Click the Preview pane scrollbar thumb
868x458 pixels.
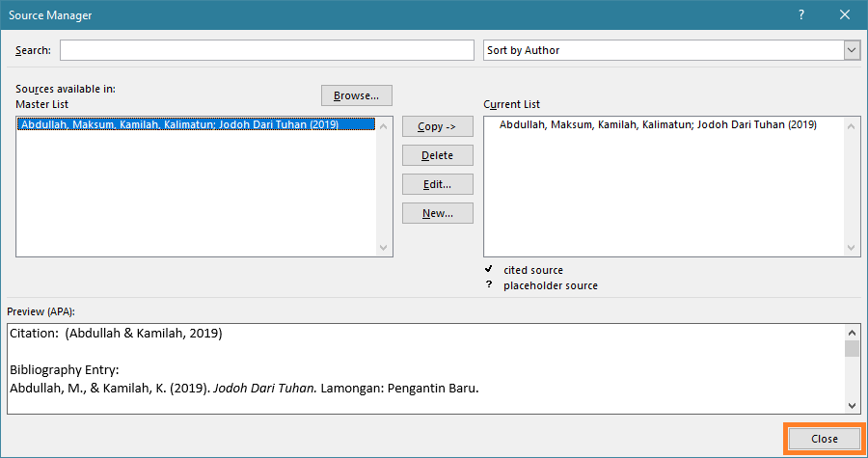pos(852,348)
